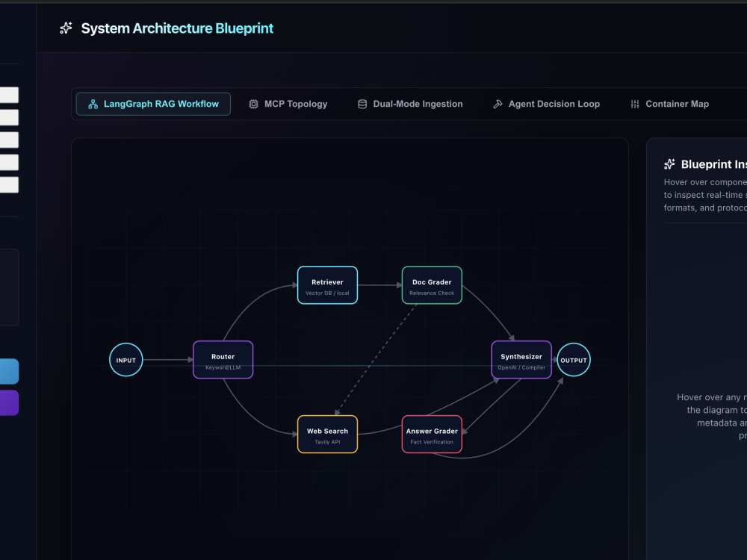Click the Fact Verification subtitle text
The width and height of the screenshot is (747, 560).
432,442
